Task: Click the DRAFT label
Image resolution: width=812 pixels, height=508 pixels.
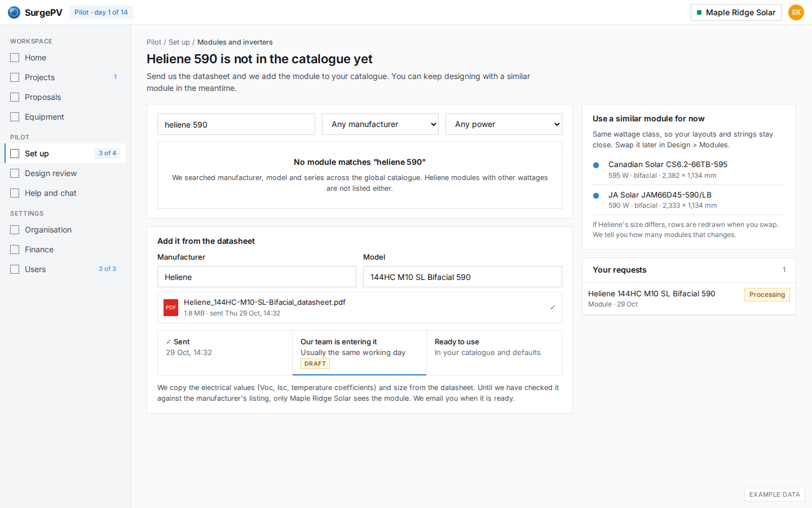Action: click(315, 364)
